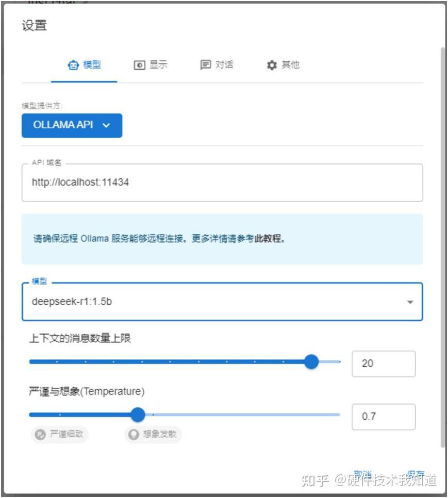This screenshot has height=498, width=448.
Task: Click the Temperature slider handle
Action: tap(138, 415)
